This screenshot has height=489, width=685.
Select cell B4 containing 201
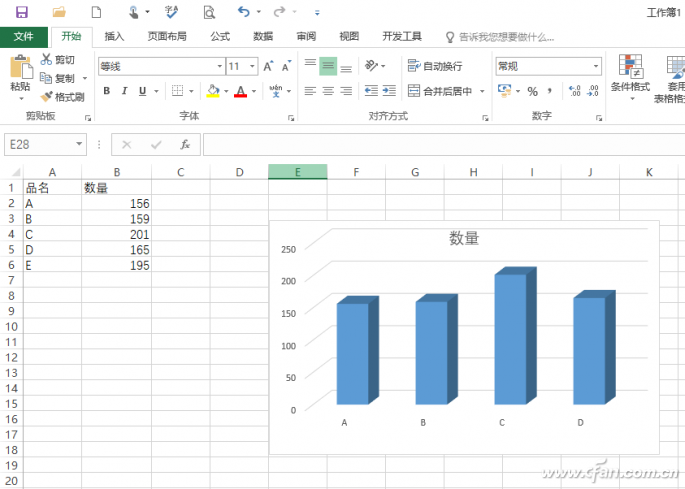click(x=117, y=234)
